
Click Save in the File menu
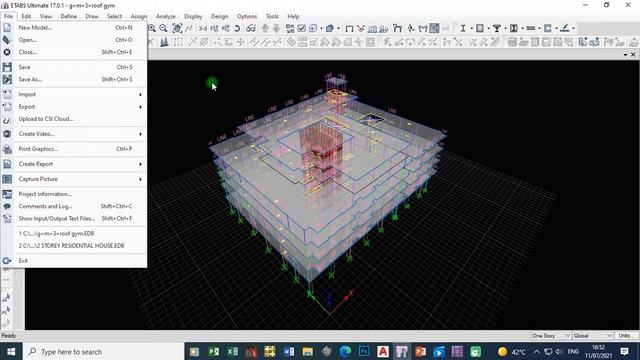[x=74, y=67]
